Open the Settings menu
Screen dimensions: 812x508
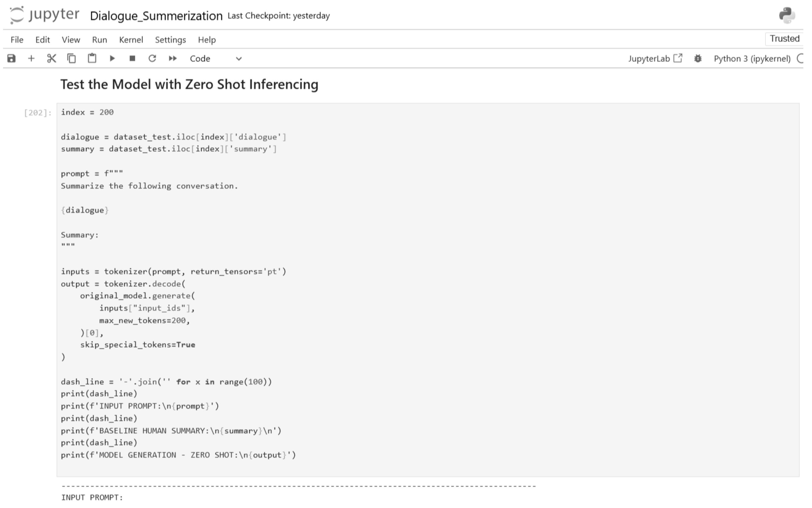pos(170,40)
